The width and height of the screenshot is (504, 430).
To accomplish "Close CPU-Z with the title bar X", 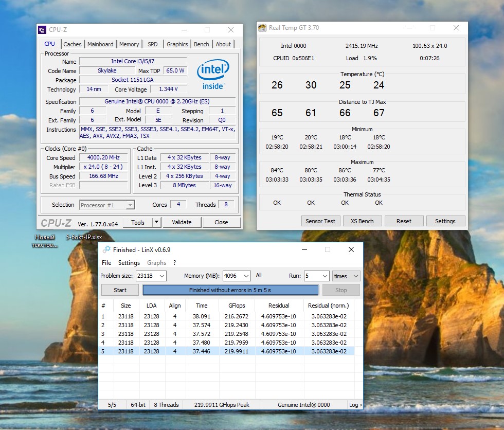I will coord(231,30).
